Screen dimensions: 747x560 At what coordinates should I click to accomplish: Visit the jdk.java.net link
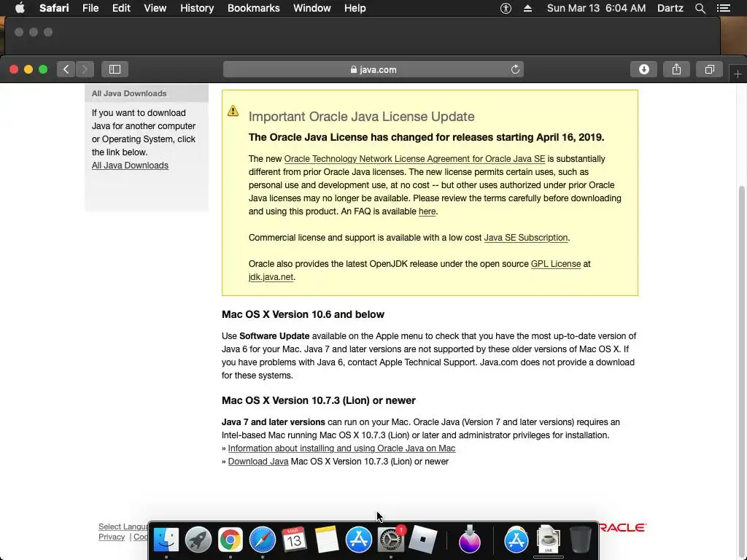pyautogui.click(x=271, y=276)
